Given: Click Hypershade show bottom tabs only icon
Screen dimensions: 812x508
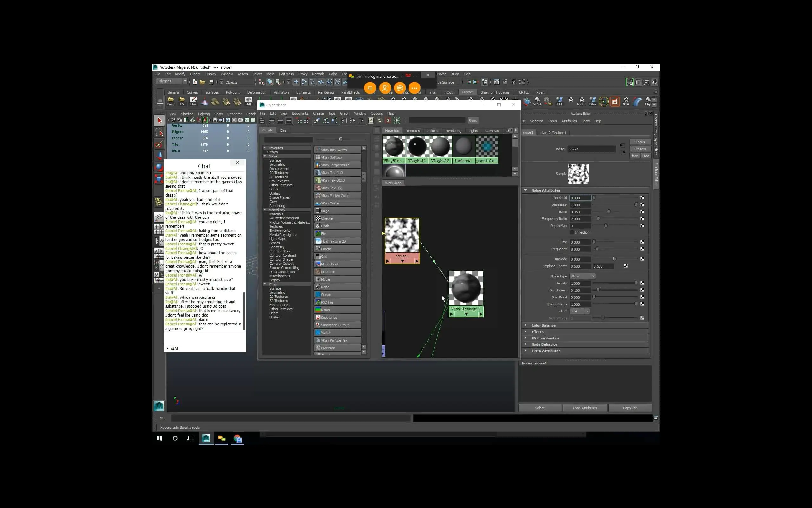Looking at the screenshot, I should coord(280,121).
